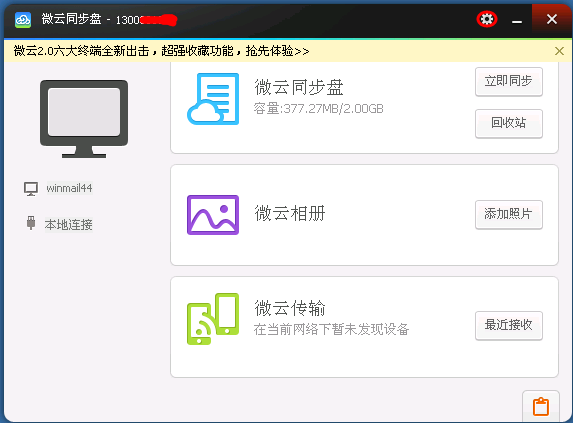Click the 微云同步盘 window title text
The width and height of the screenshot is (573, 423).
pos(71,19)
